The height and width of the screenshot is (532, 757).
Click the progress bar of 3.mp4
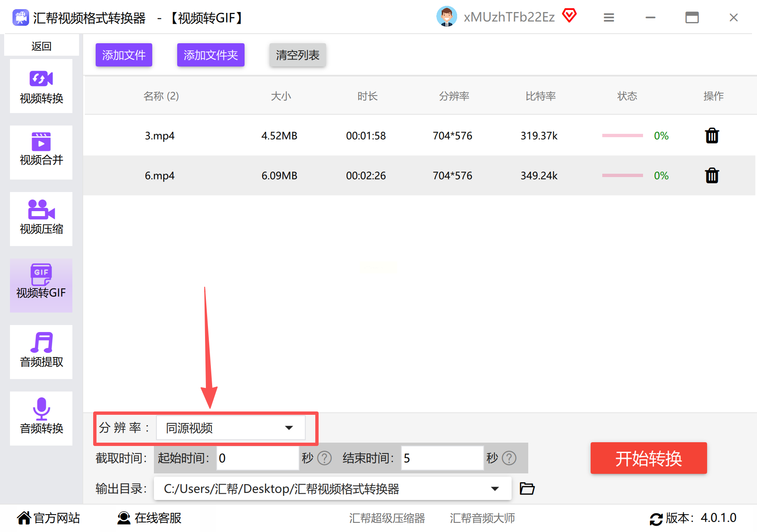coord(623,135)
